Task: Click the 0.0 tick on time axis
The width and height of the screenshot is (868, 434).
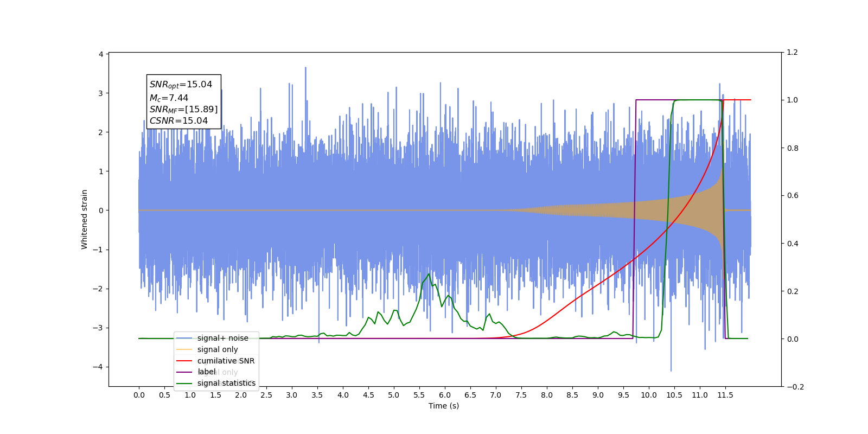Action: pyautogui.click(x=139, y=395)
